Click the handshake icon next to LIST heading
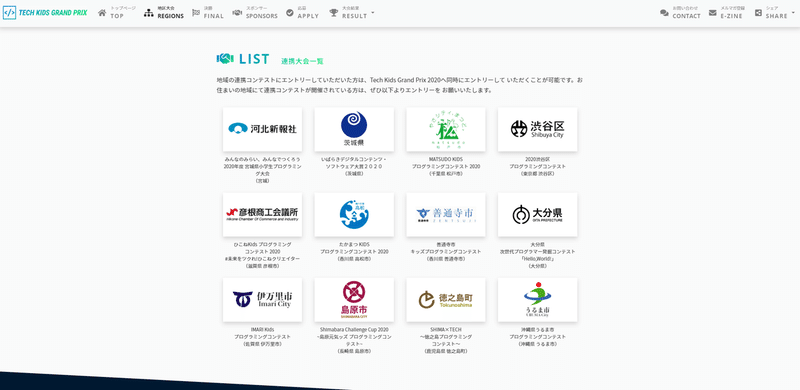Screen dimensions: 800x390 pos(225,59)
